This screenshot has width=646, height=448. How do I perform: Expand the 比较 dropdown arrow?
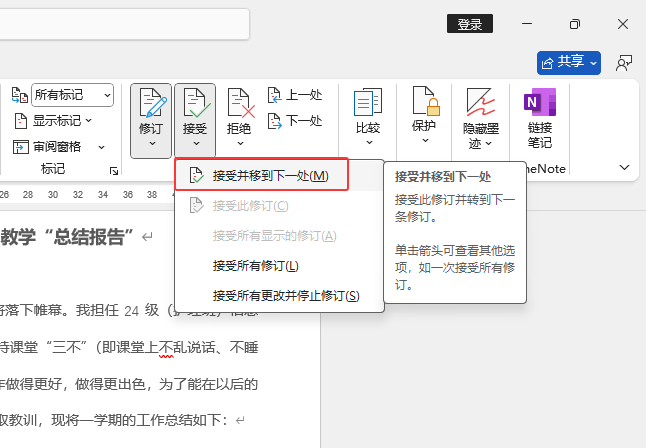369,143
